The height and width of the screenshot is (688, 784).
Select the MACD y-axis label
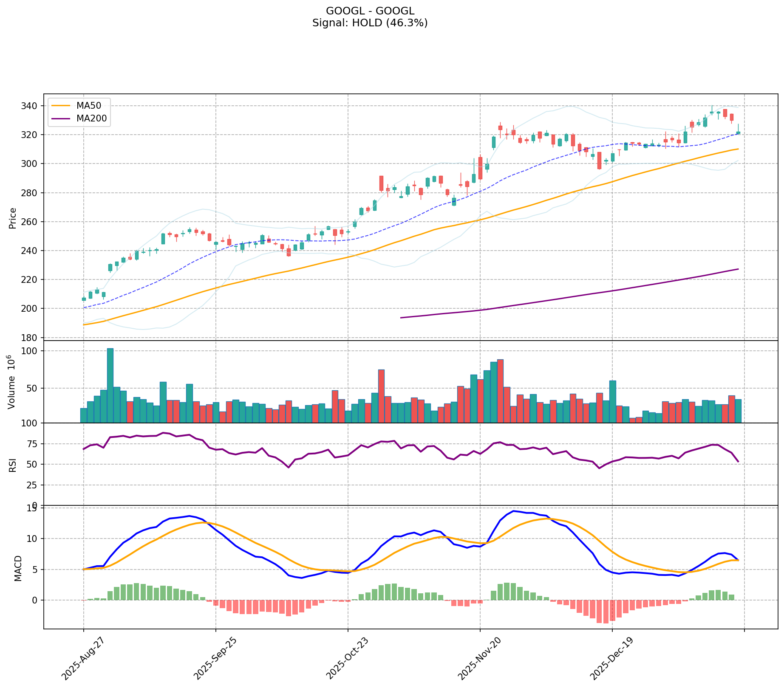click(x=18, y=568)
